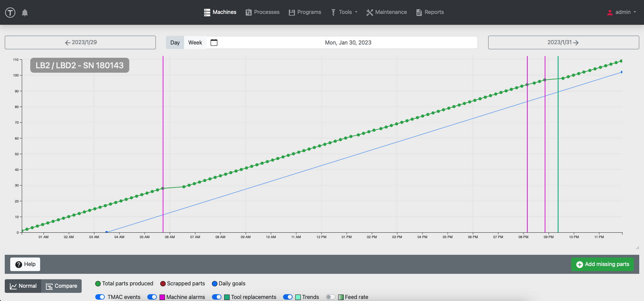
Task: Toggle TMAC events switch
Action: coord(100,297)
